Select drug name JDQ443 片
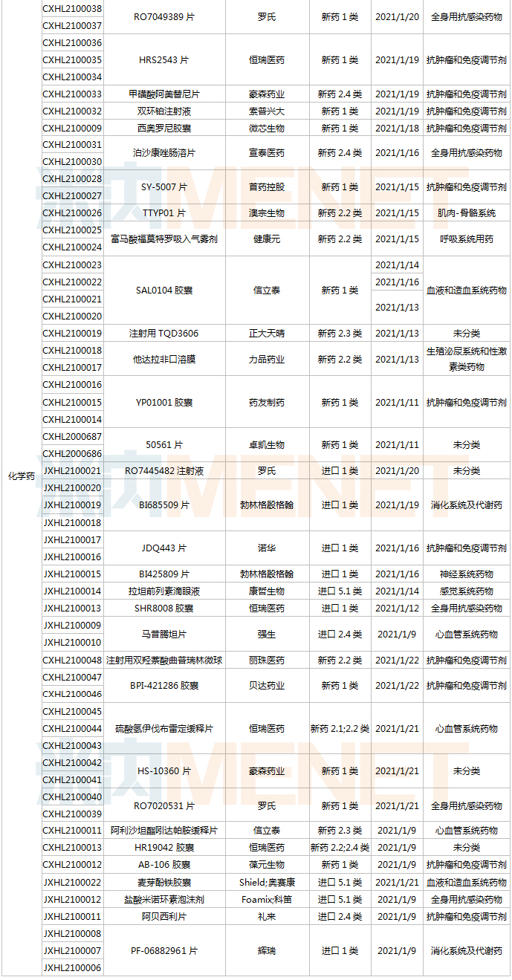The height and width of the screenshot is (980, 512). (x=163, y=548)
